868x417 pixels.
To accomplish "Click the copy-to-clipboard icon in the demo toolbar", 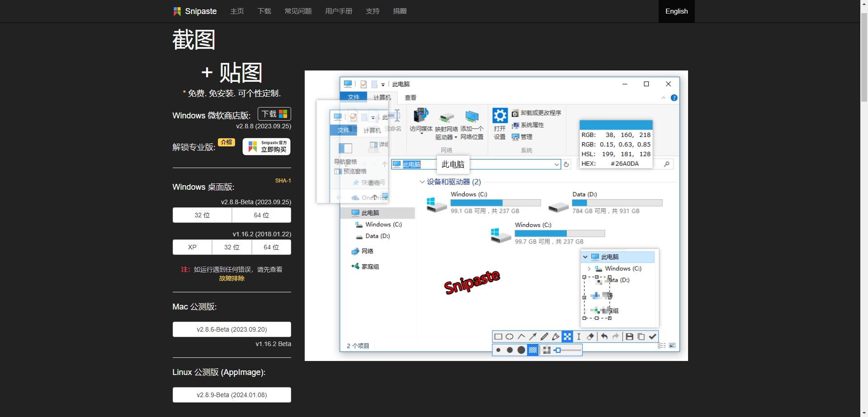I will (641, 337).
